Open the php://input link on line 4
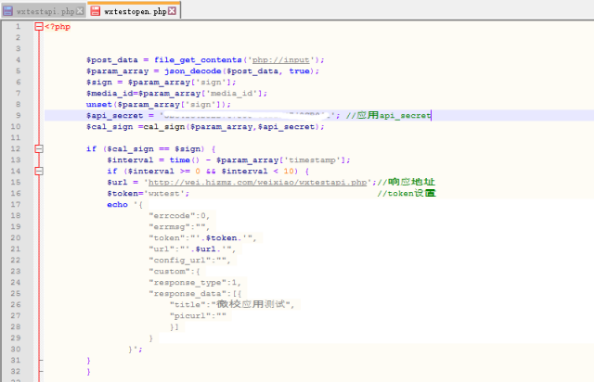Image resolution: width=595 pixels, height=383 pixels. [x=281, y=60]
